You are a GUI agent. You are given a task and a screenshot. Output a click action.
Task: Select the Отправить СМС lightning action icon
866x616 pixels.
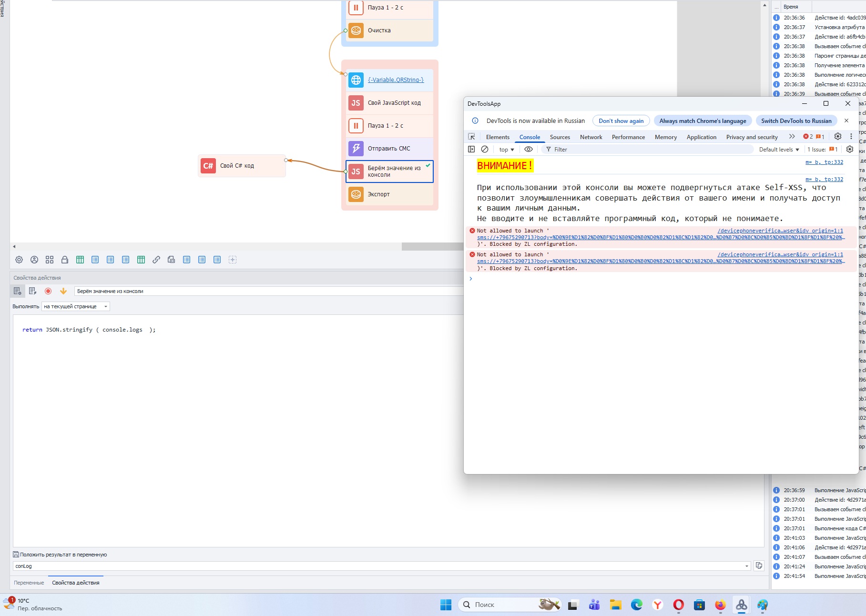pos(356,149)
